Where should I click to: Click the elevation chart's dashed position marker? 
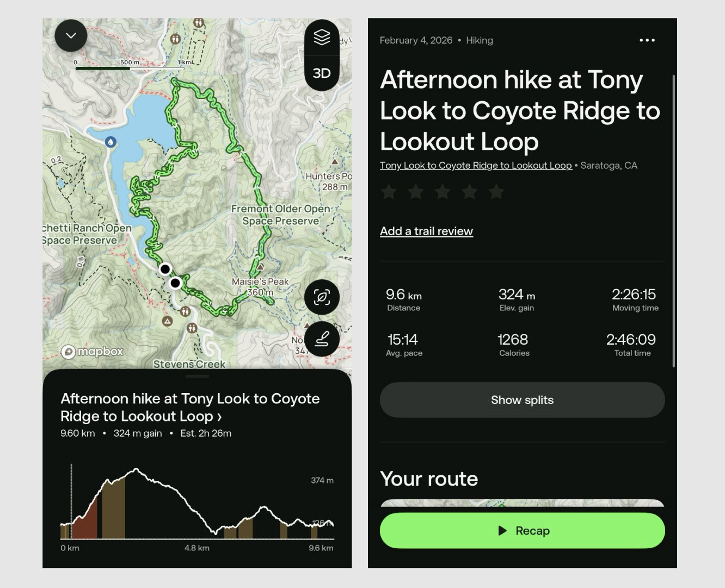coord(71,501)
